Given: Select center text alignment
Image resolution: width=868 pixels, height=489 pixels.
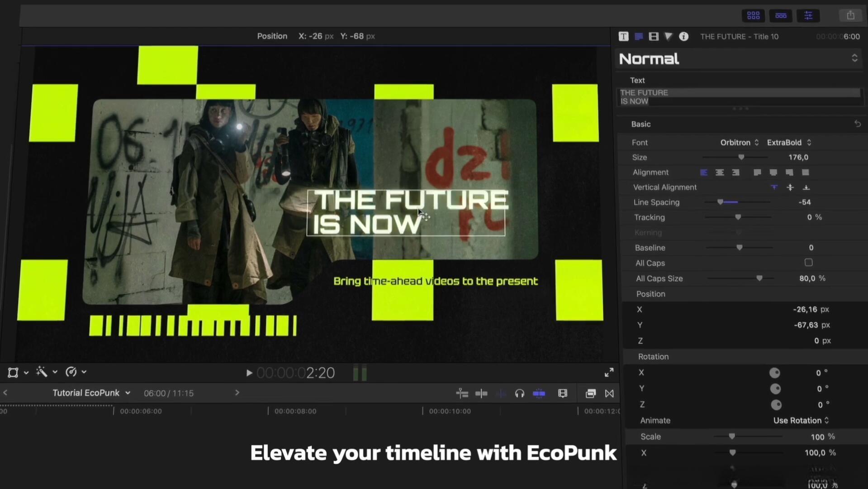Looking at the screenshot, I should tap(719, 173).
